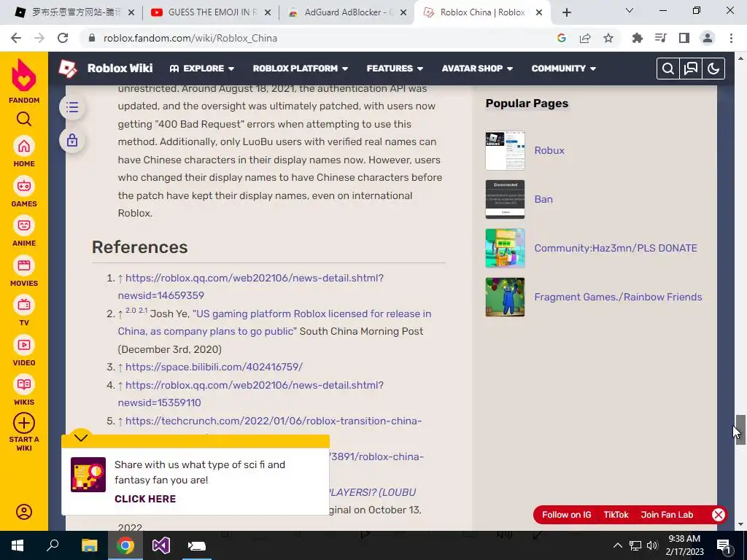Collapse the sci fi survey popup chevron
This screenshot has width=747, height=560.
[81, 437]
